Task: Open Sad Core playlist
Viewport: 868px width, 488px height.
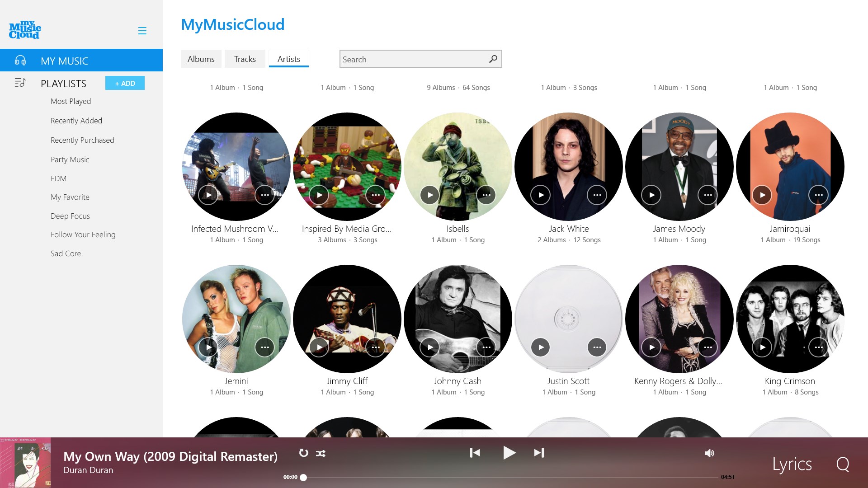Action: 66,253
